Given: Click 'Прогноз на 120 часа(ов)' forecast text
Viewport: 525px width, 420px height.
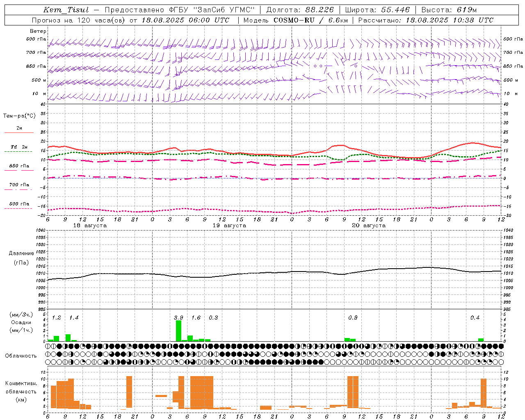Looking at the screenshot, I should point(79,20).
